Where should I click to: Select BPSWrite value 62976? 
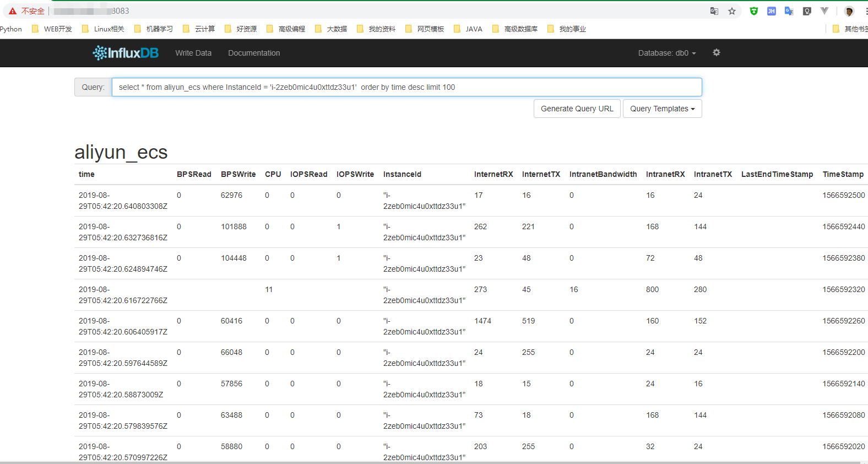point(231,195)
